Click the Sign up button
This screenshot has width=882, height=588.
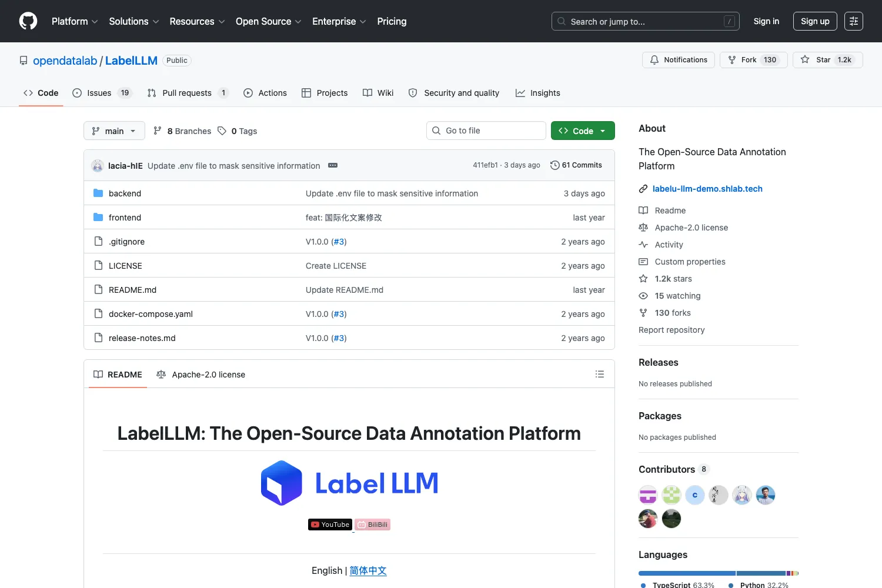tap(815, 21)
